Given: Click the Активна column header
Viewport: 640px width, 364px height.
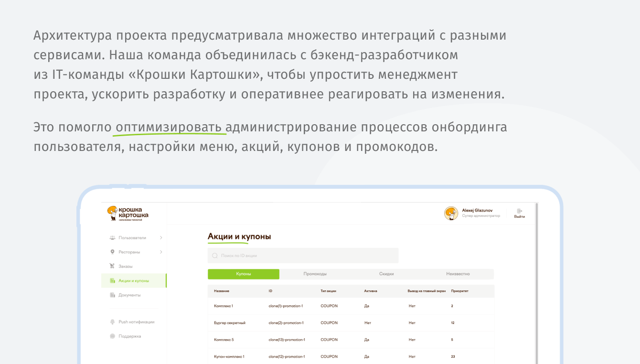Looking at the screenshot, I should tap(371, 291).
